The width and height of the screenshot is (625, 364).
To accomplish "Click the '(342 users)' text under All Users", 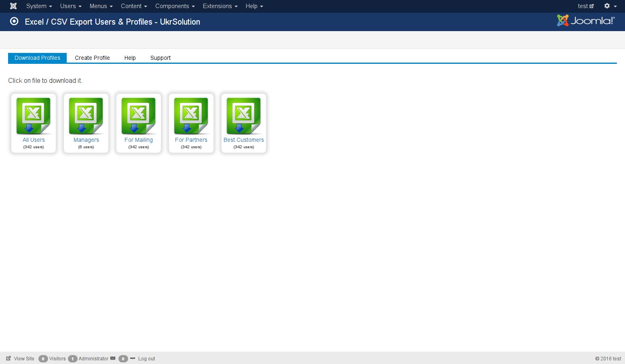I will (x=34, y=147).
